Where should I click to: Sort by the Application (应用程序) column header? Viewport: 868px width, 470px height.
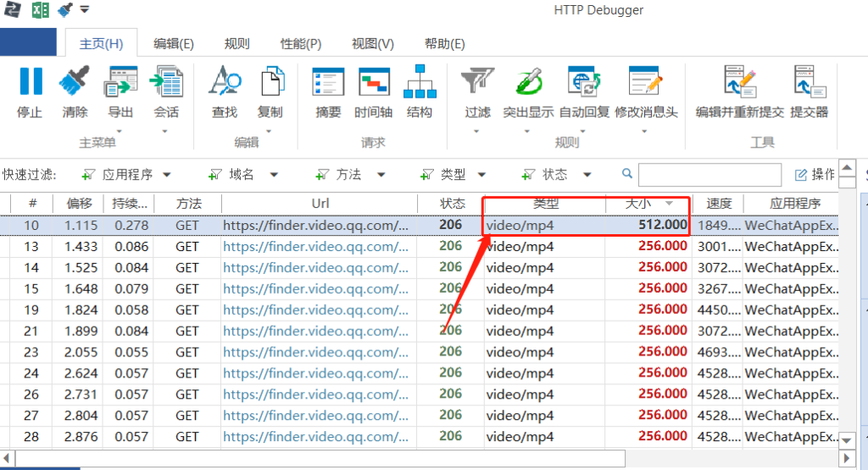pos(792,204)
